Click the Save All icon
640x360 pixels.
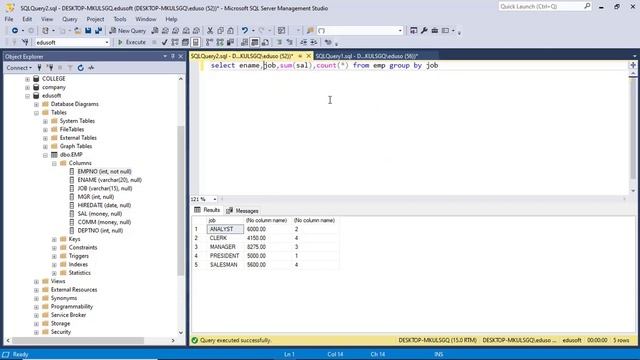98,31
